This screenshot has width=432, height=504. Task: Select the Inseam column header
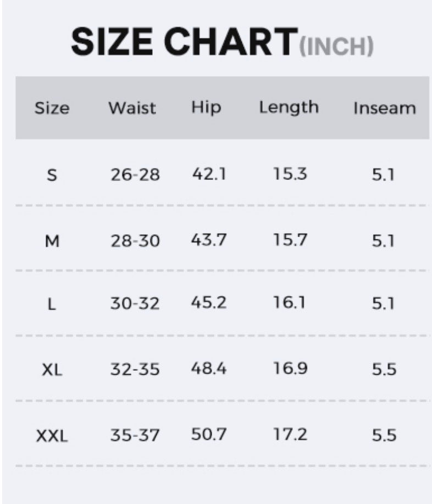(x=385, y=108)
